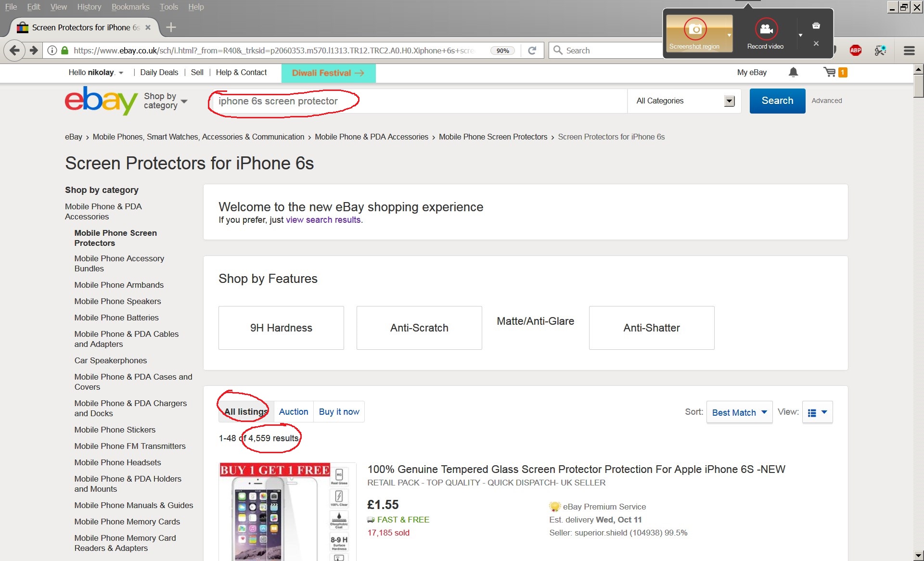Viewport: 924px width, 561px height.
Task: Open the eBay notifications bell
Action: [x=793, y=72]
